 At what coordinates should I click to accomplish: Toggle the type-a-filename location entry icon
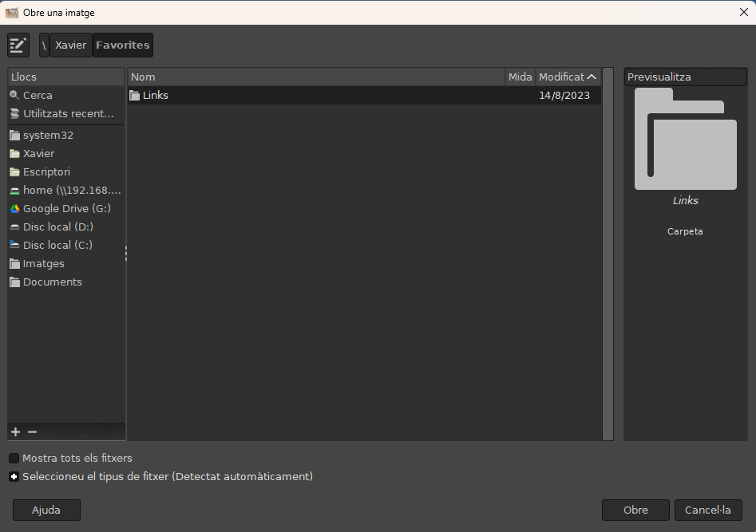18,45
